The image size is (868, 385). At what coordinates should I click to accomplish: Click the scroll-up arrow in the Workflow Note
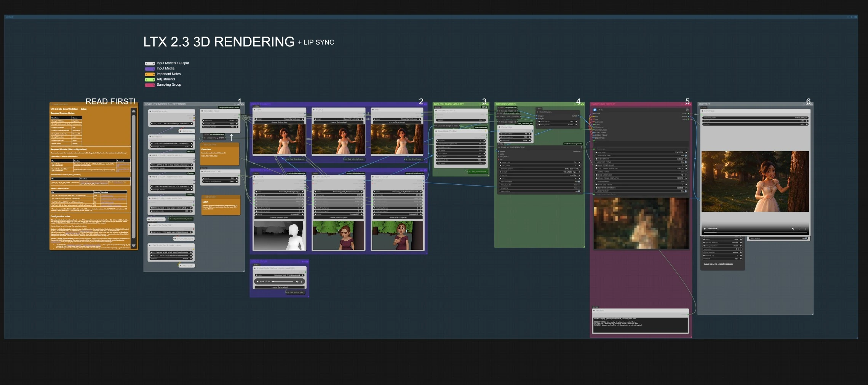pyautogui.click(x=133, y=111)
